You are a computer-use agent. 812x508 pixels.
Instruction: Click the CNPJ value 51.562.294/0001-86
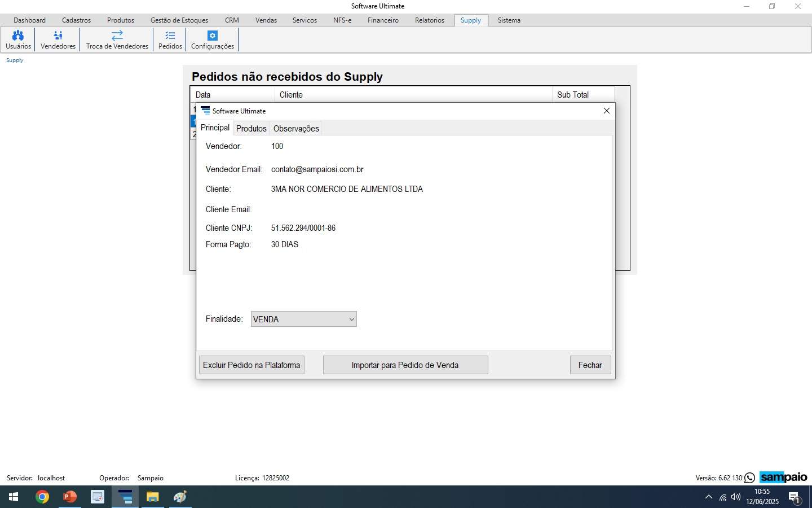point(303,228)
